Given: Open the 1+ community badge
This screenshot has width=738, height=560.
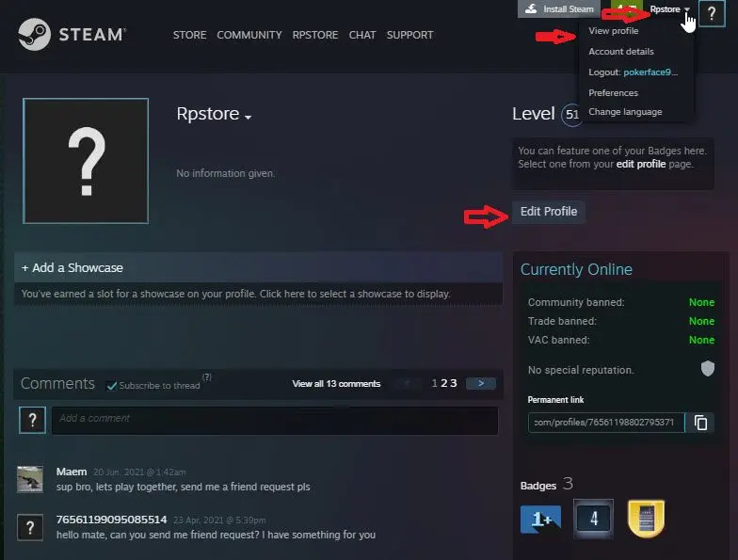Looking at the screenshot, I should (540, 520).
